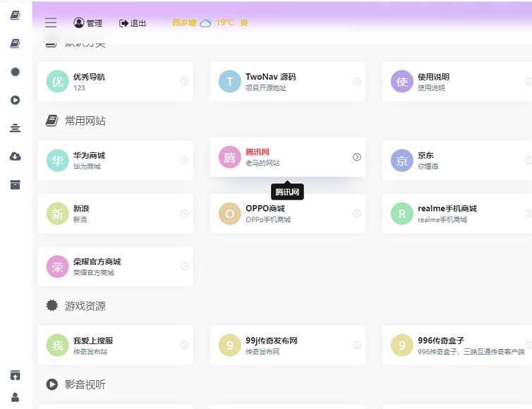Open the hamburger menu icon
532x409 pixels.
(51, 23)
